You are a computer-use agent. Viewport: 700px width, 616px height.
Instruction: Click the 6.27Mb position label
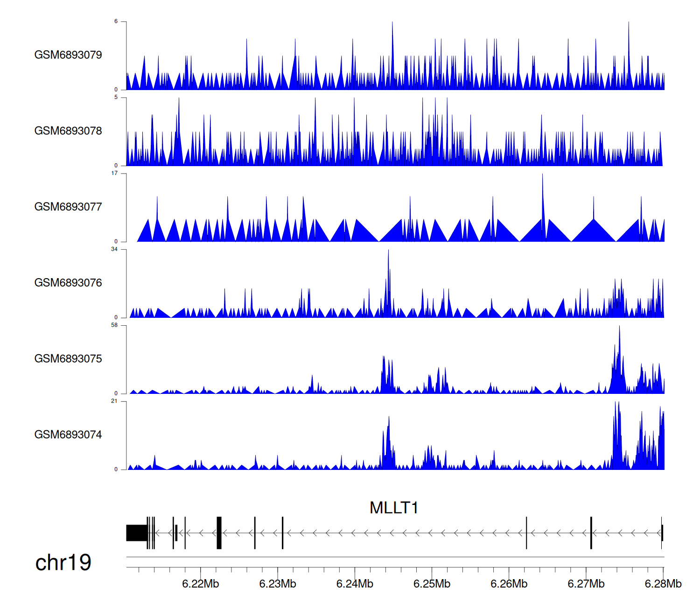tap(586, 584)
